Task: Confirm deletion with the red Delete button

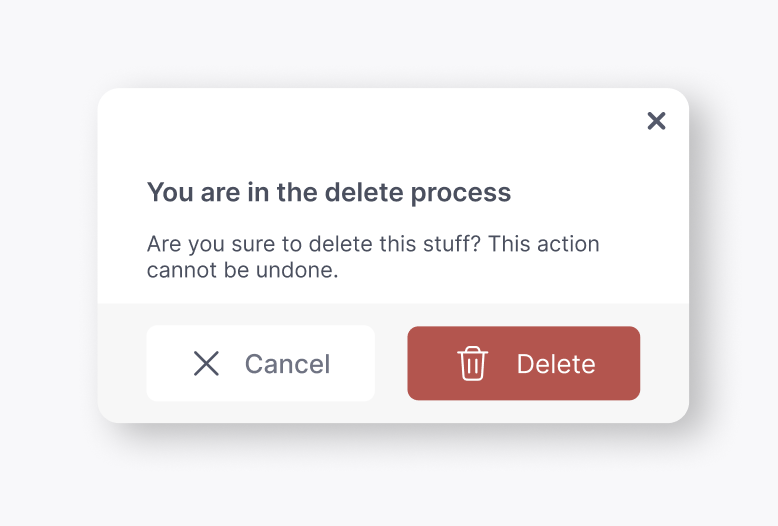Action: pos(523,363)
